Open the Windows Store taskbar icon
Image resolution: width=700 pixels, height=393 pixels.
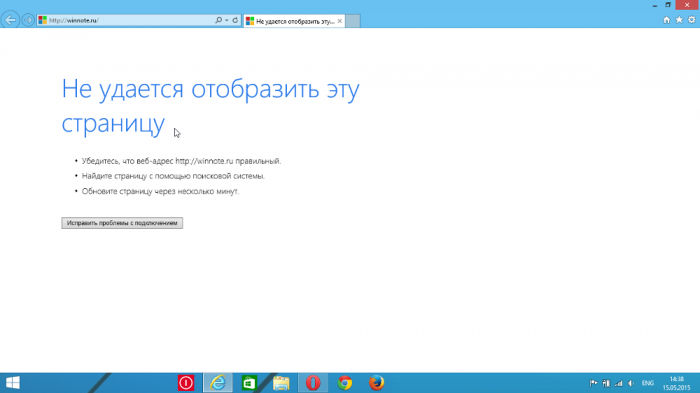[249, 383]
